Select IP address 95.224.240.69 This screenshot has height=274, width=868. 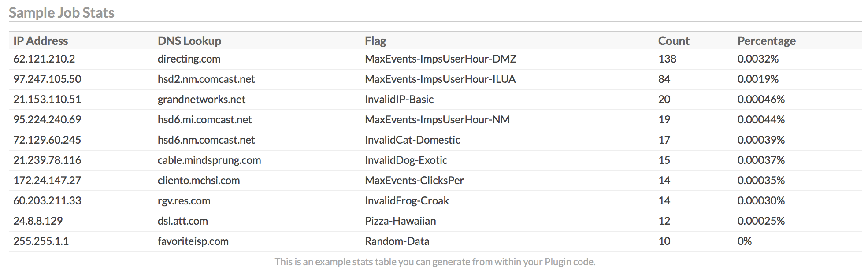click(47, 120)
